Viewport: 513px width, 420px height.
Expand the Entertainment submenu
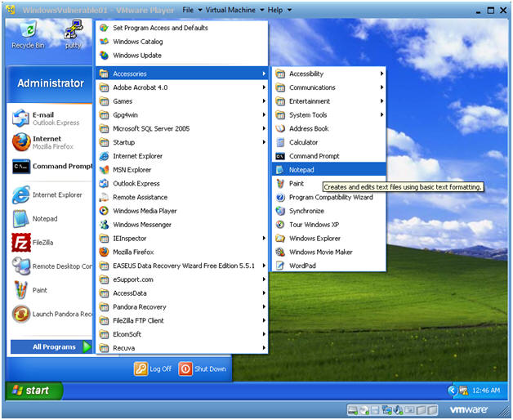[329, 101]
